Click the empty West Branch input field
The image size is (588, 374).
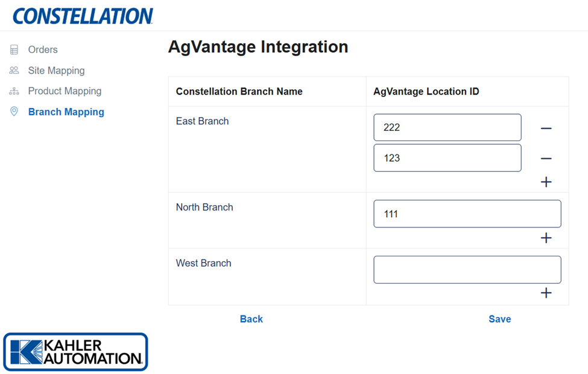point(467,270)
